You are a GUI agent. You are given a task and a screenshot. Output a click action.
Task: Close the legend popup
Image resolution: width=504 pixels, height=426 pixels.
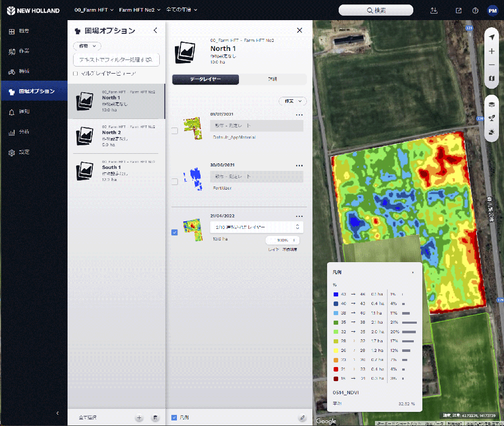[413, 273]
